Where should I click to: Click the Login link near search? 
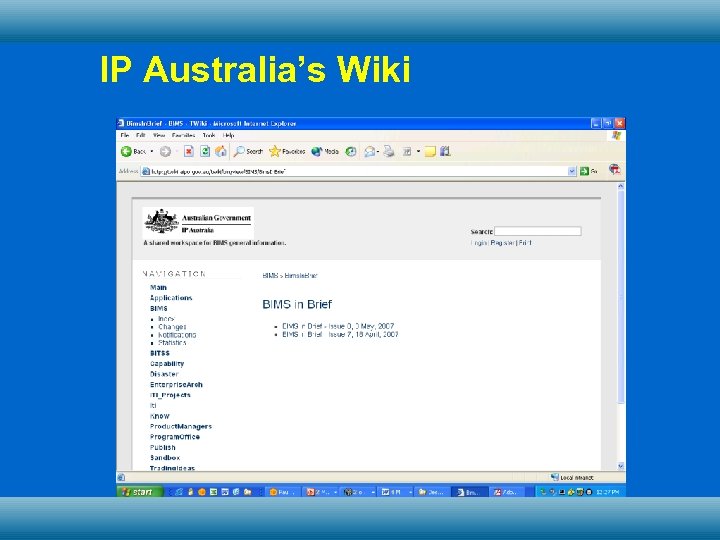tap(478, 242)
